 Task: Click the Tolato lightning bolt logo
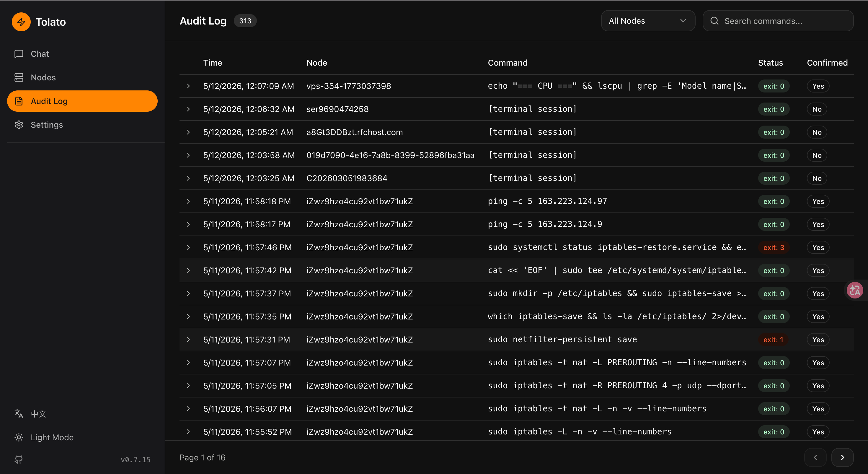click(21, 22)
